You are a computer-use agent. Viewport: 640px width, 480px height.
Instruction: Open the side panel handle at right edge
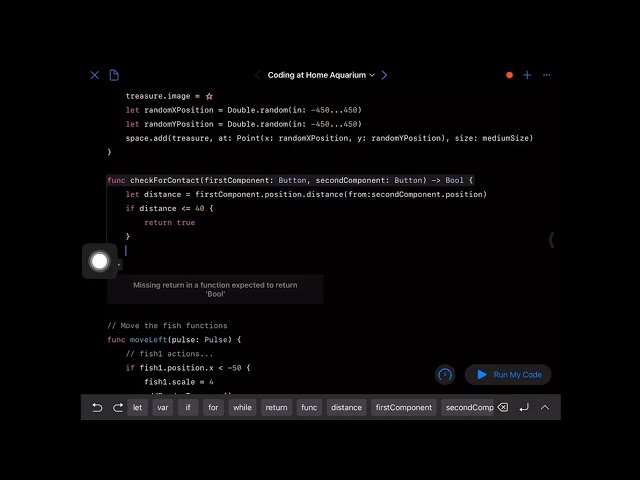(551, 240)
